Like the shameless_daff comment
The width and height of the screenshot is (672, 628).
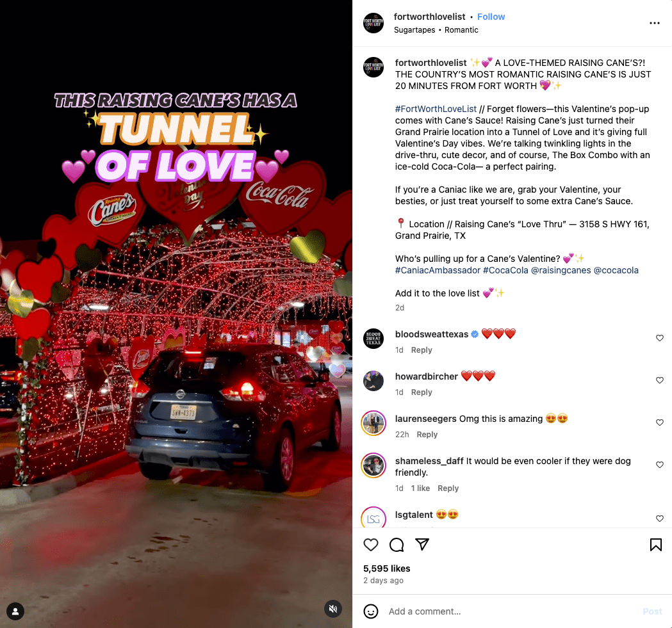point(660,465)
